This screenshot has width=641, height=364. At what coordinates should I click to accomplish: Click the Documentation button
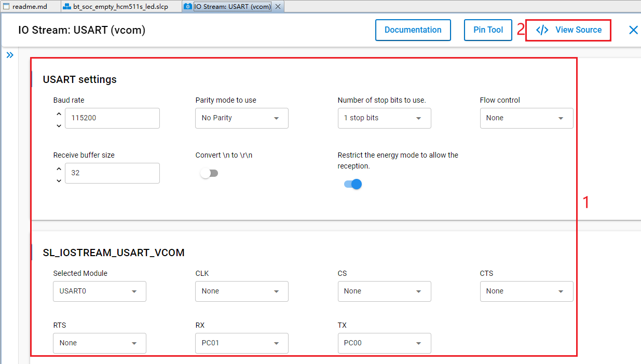(413, 30)
